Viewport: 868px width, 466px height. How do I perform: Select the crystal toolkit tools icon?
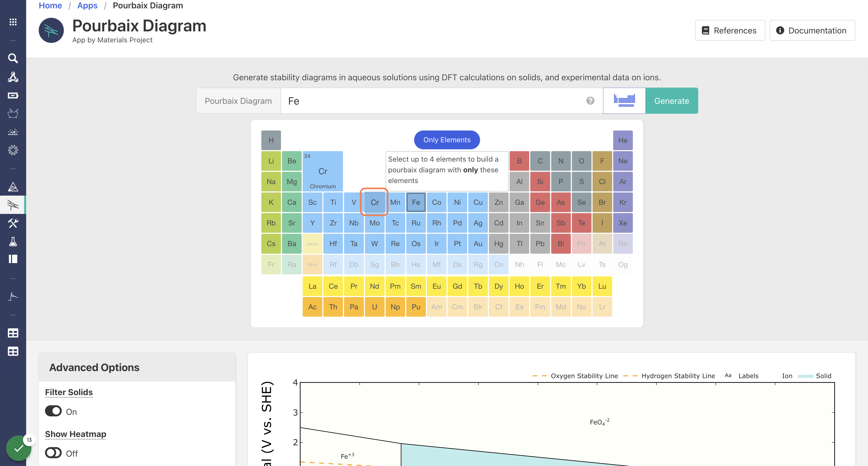pyautogui.click(x=13, y=223)
